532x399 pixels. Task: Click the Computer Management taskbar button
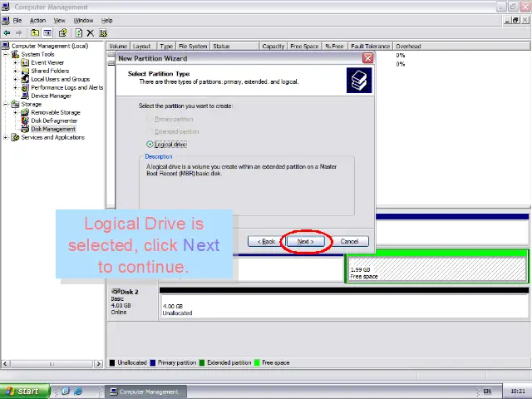(x=145, y=392)
